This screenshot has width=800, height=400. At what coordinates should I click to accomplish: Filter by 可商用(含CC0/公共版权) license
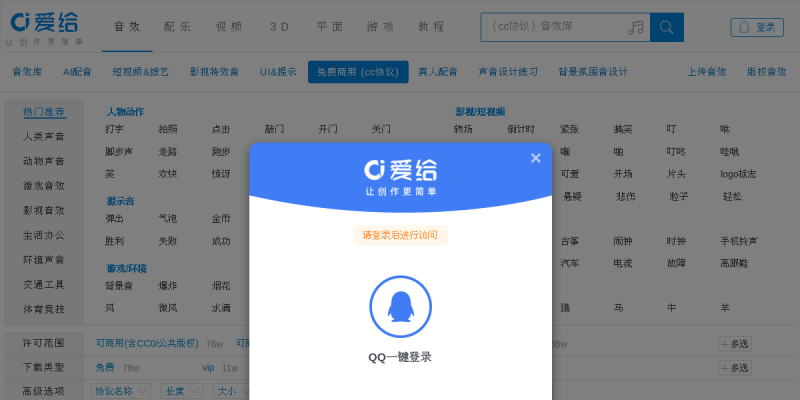point(147,343)
